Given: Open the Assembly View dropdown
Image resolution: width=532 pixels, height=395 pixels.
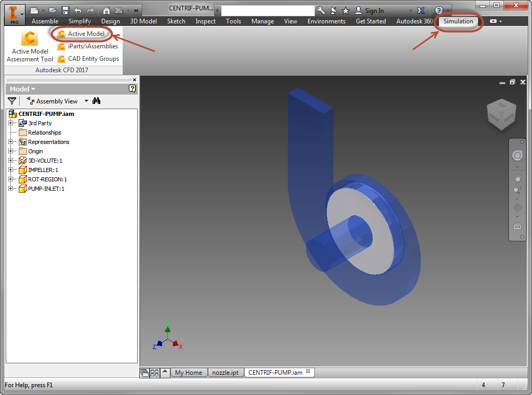Looking at the screenshot, I should click(x=86, y=101).
